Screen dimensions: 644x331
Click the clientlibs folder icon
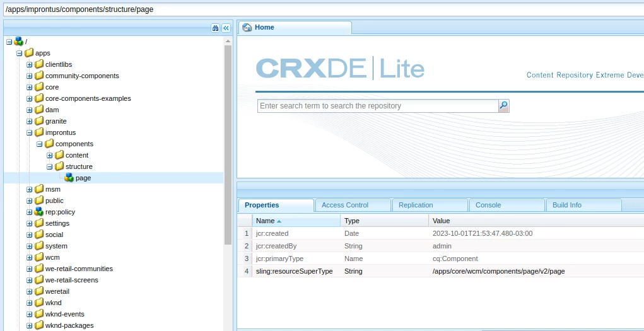click(x=39, y=64)
